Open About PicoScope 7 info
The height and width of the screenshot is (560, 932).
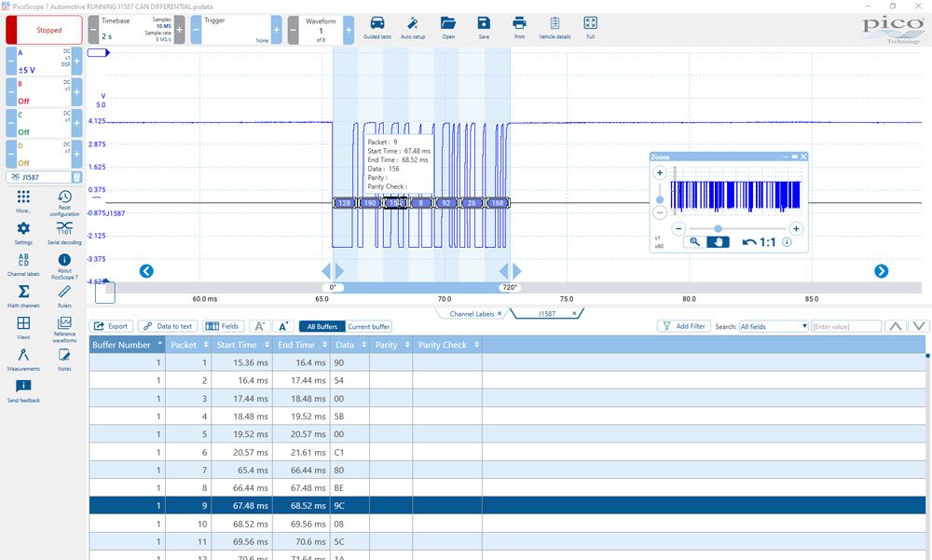click(x=64, y=266)
